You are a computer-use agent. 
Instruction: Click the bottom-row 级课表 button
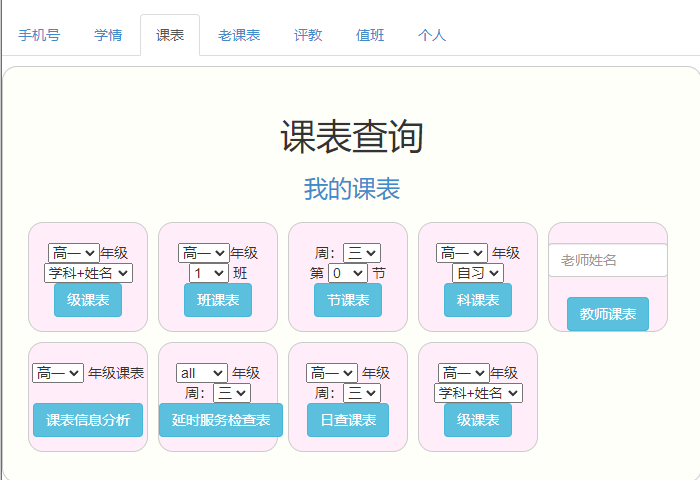pos(478,420)
